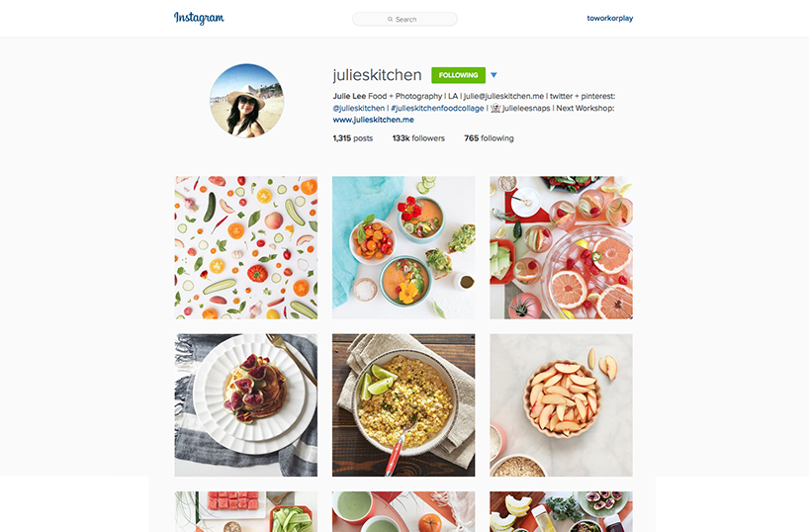809x532 pixels.
Task: Open the corn bowl with lime post
Action: [x=404, y=405]
